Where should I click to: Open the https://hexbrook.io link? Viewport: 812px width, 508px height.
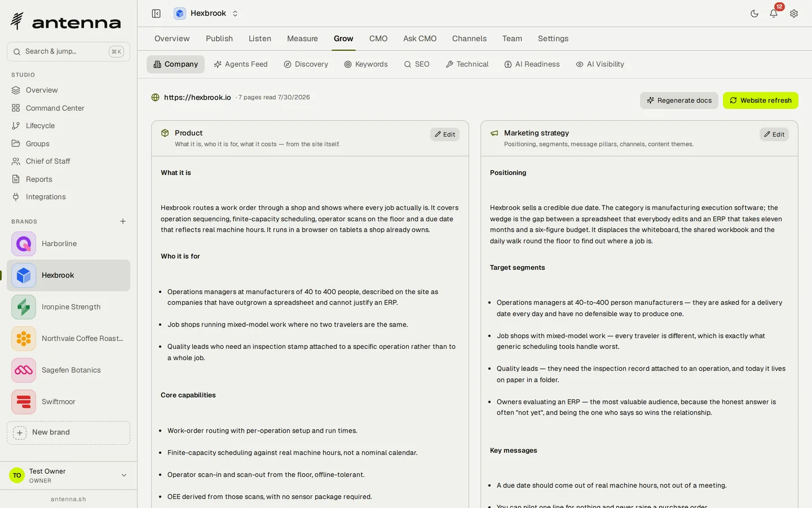pyautogui.click(x=197, y=98)
